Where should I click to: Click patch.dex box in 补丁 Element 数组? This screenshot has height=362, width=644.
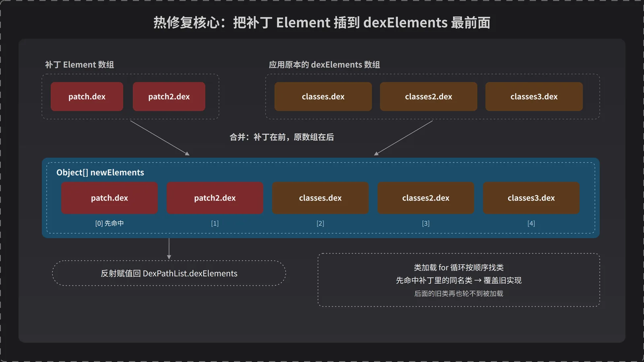[87, 97]
